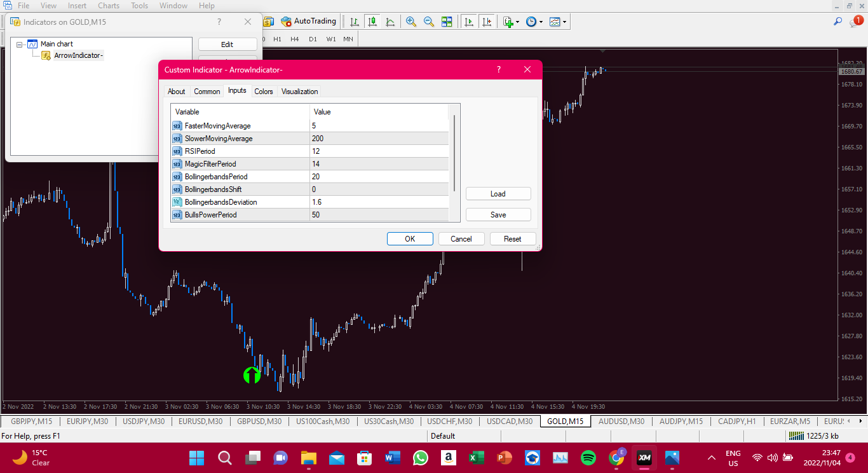Switch chart to bar chart mode
Image resolution: width=868 pixels, height=473 pixels.
coord(355,22)
